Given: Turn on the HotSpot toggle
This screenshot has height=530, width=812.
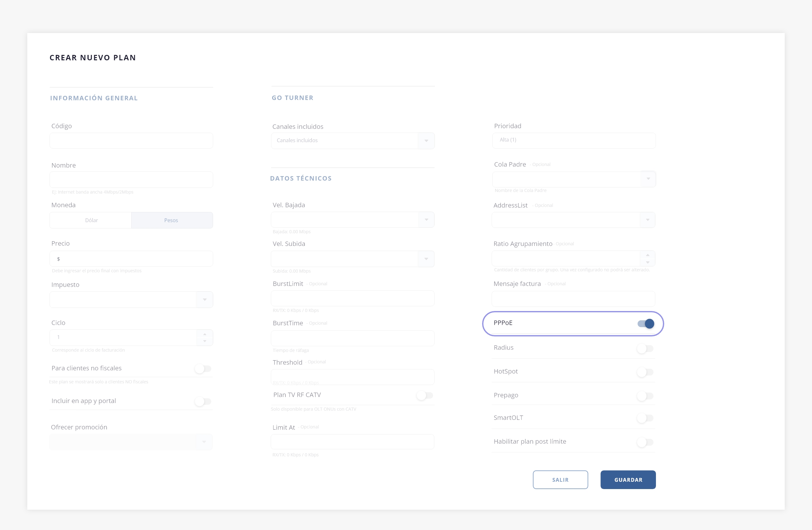Looking at the screenshot, I should (x=645, y=372).
